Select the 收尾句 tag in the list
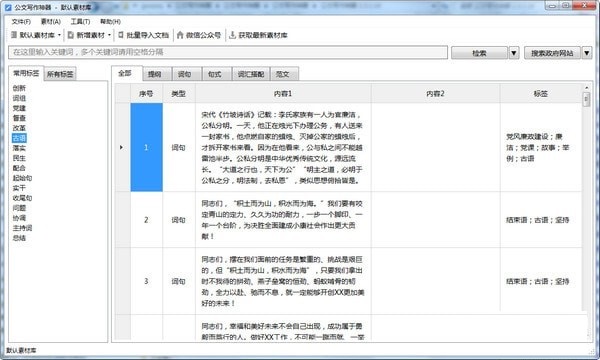This screenshot has width=600, height=360. pos(22,198)
